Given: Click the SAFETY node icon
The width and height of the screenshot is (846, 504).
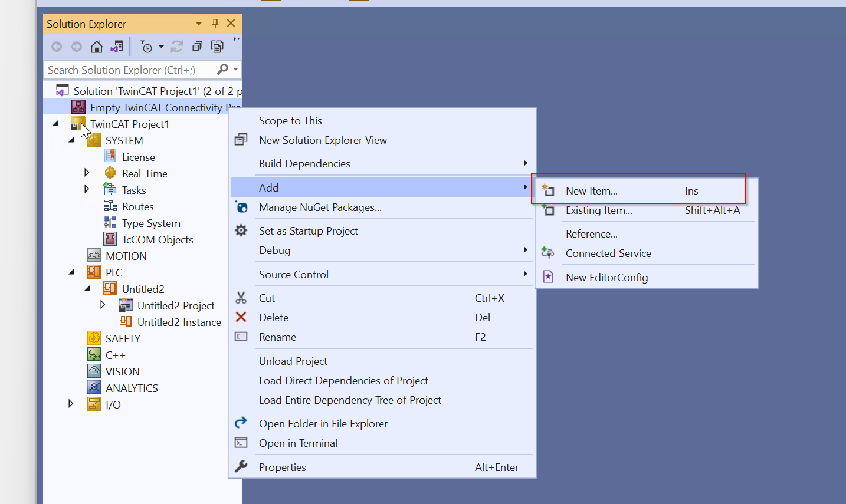Looking at the screenshot, I should pyautogui.click(x=94, y=338).
